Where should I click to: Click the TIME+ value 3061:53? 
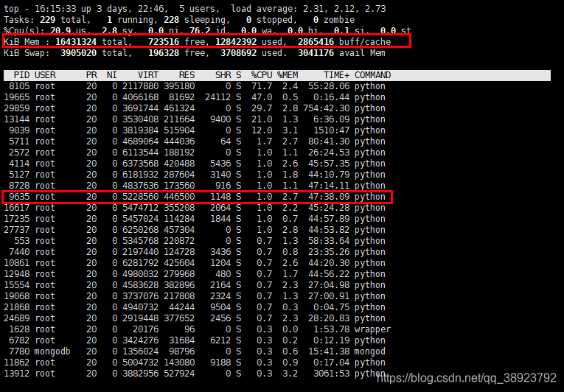pos(331,374)
